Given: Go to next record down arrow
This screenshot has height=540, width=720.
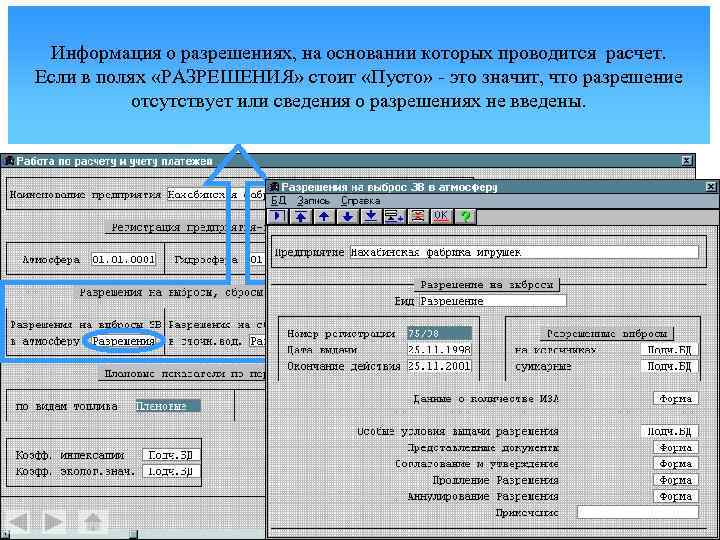Looking at the screenshot, I should click(348, 216).
